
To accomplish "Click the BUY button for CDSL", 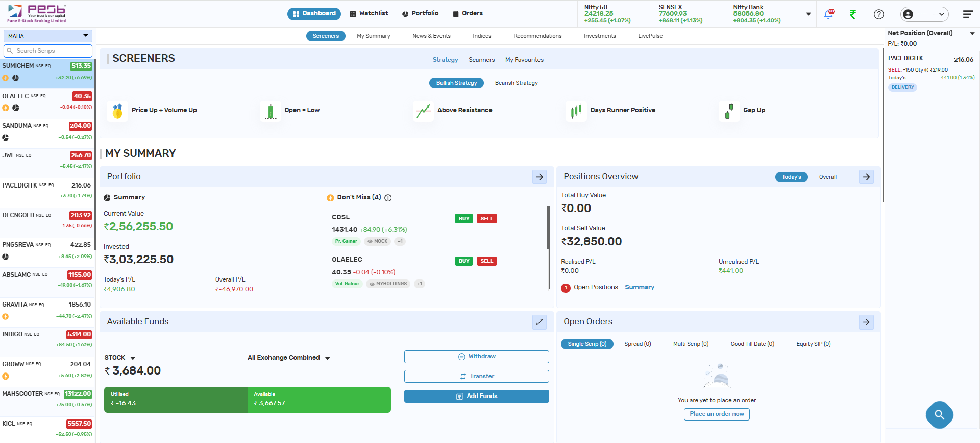I will (464, 219).
